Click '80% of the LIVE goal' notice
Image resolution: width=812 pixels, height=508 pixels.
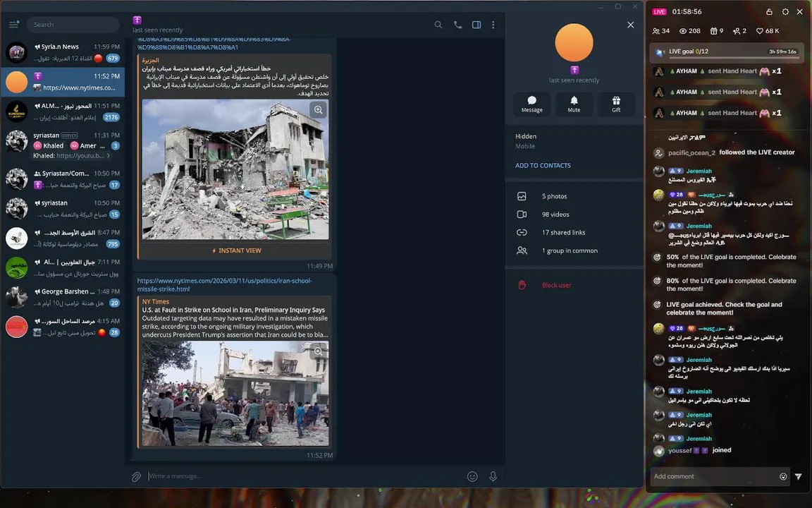pos(731,284)
